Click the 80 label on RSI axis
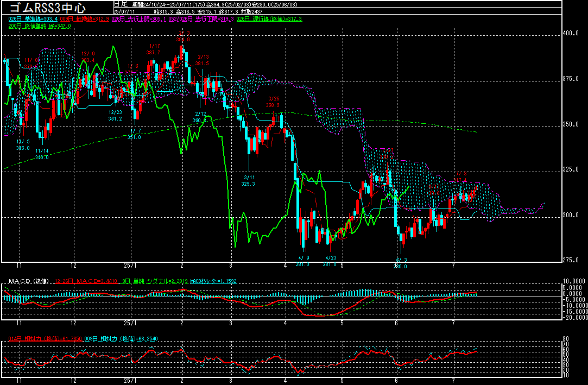Viewport: 588px width, 385px height. [566, 339]
